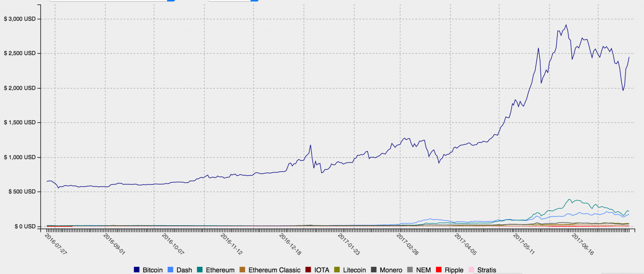644x274 pixels.
Task: Click the olive Litecoin legend swatch
Action: [337, 270]
